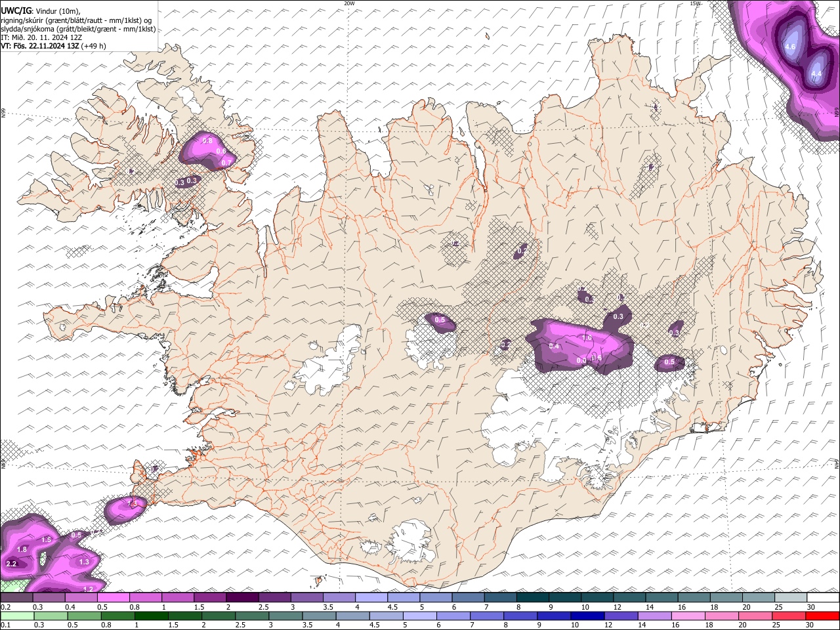Viewport: 840px width, 630px height.
Task: Click the 0.8 value in the Westfjords
Action: click(207, 140)
